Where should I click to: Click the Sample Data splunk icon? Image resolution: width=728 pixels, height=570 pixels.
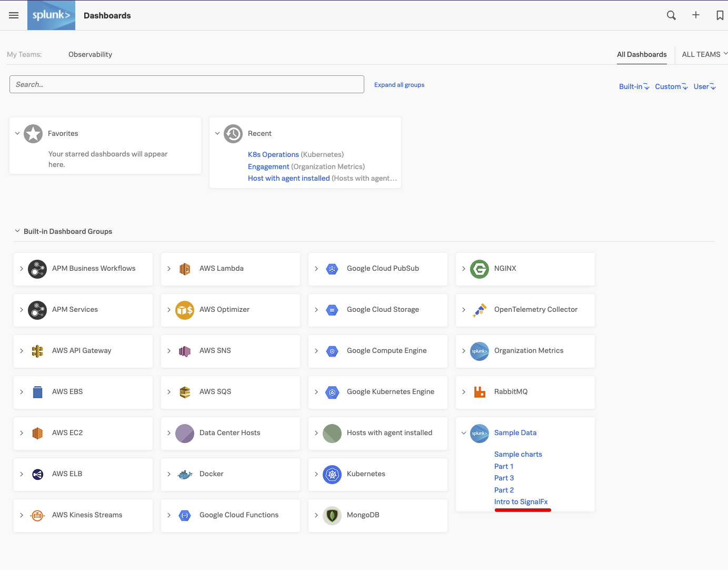(480, 434)
